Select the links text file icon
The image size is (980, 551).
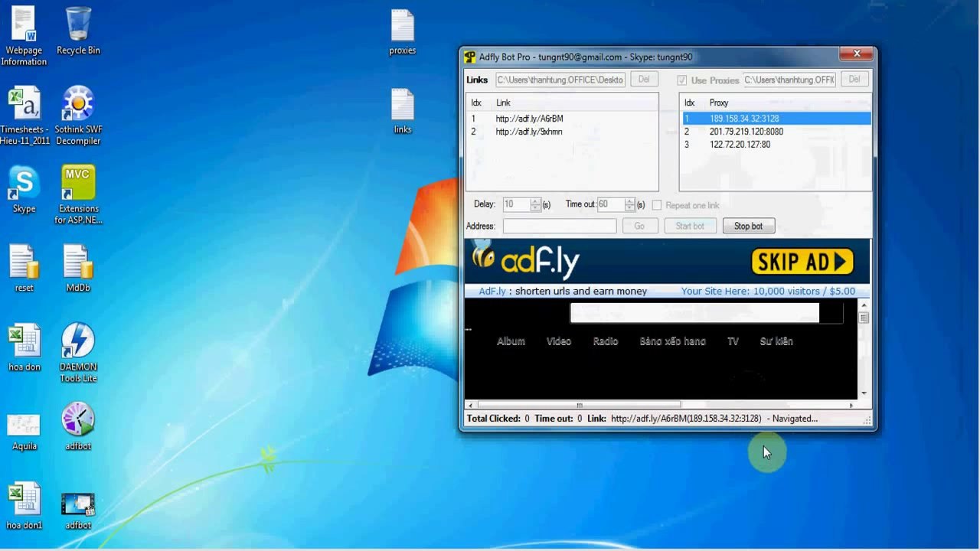click(x=403, y=111)
